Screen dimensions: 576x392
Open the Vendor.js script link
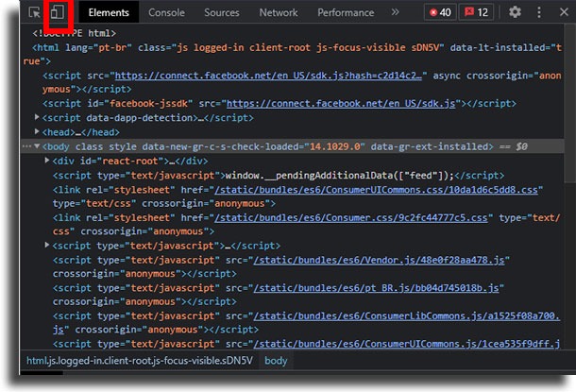tap(379, 260)
